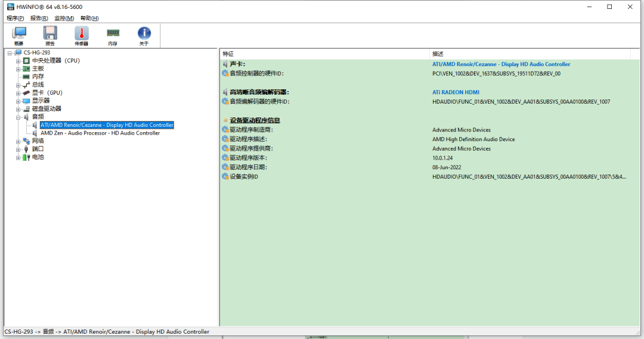The width and height of the screenshot is (644, 339).
Task: Click the folder icon beside 设备驱动程序信息
Action: click(x=225, y=120)
